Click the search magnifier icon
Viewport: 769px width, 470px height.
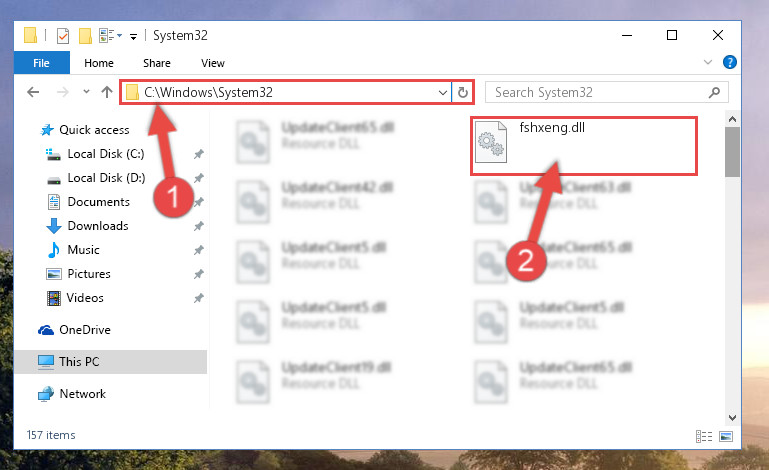click(x=715, y=92)
